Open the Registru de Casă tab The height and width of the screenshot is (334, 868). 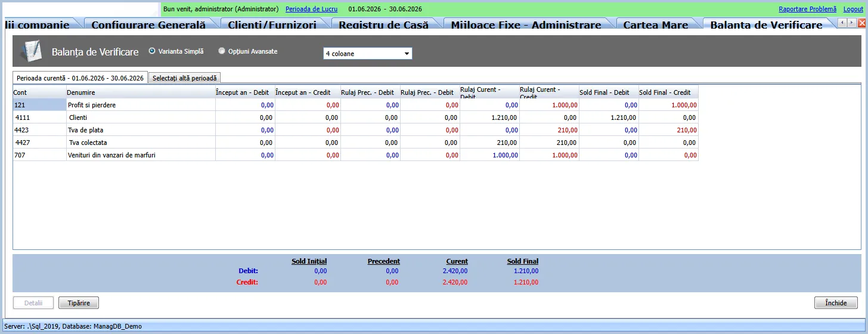[x=383, y=24]
